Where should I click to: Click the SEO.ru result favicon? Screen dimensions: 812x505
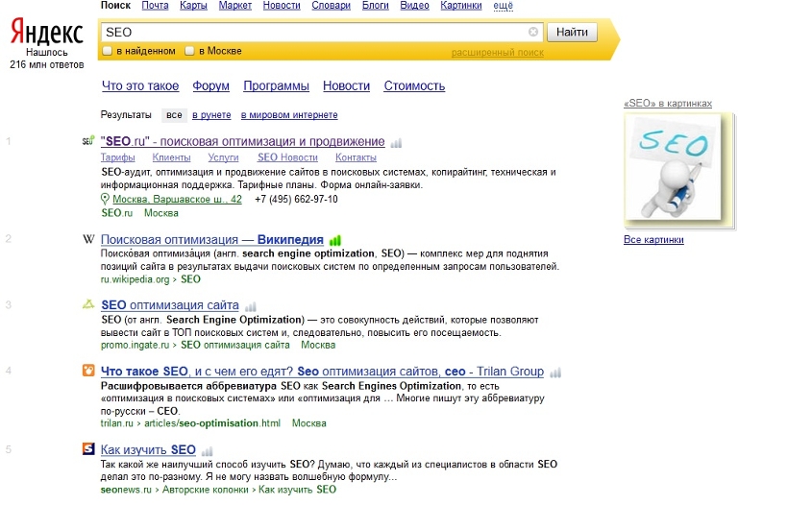click(88, 141)
